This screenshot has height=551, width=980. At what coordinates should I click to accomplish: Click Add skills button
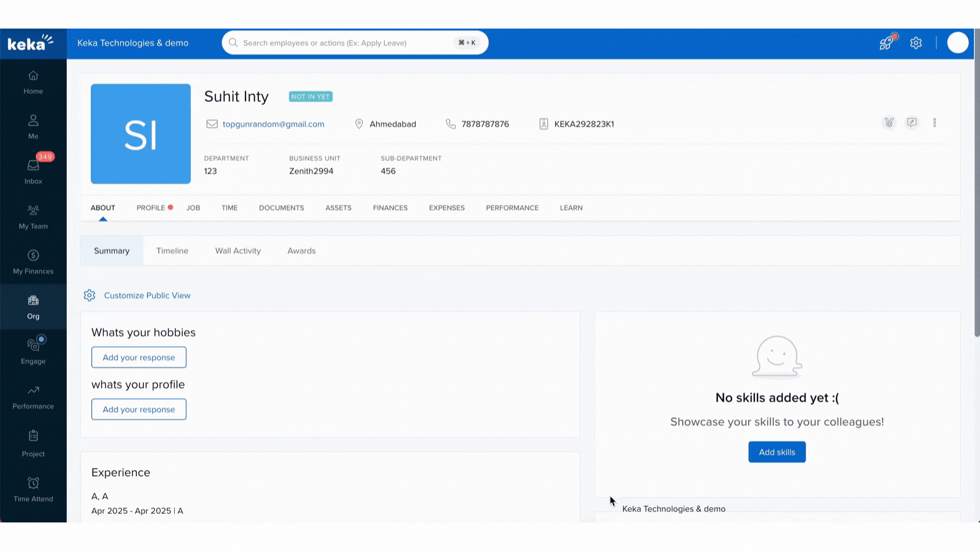click(x=776, y=452)
